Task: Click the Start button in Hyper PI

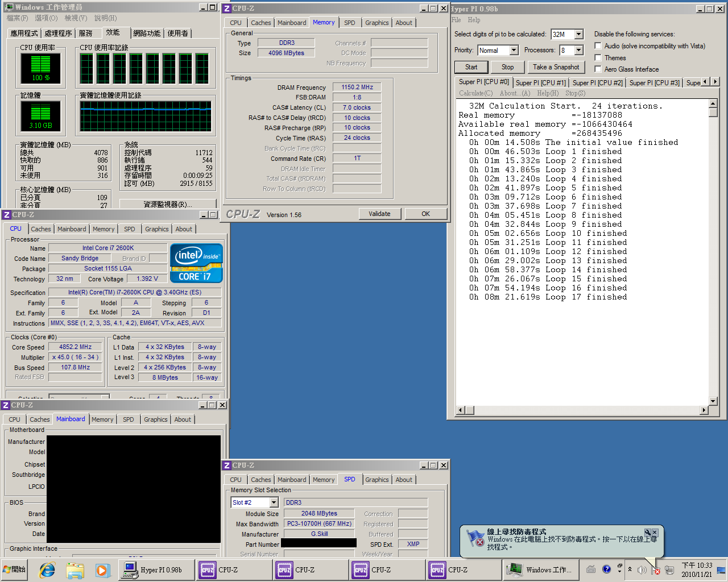Action: (x=471, y=67)
